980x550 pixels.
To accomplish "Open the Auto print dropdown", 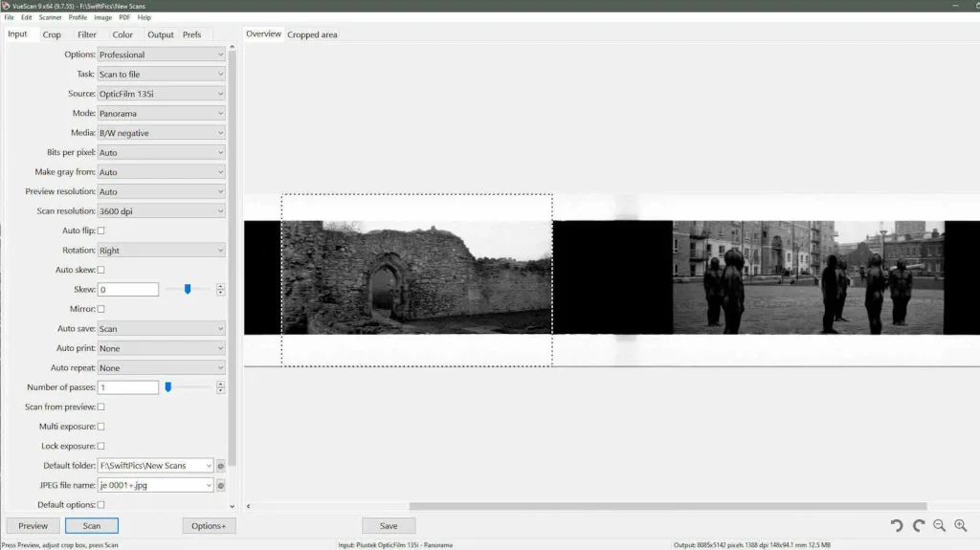I will pyautogui.click(x=161, y=348).
